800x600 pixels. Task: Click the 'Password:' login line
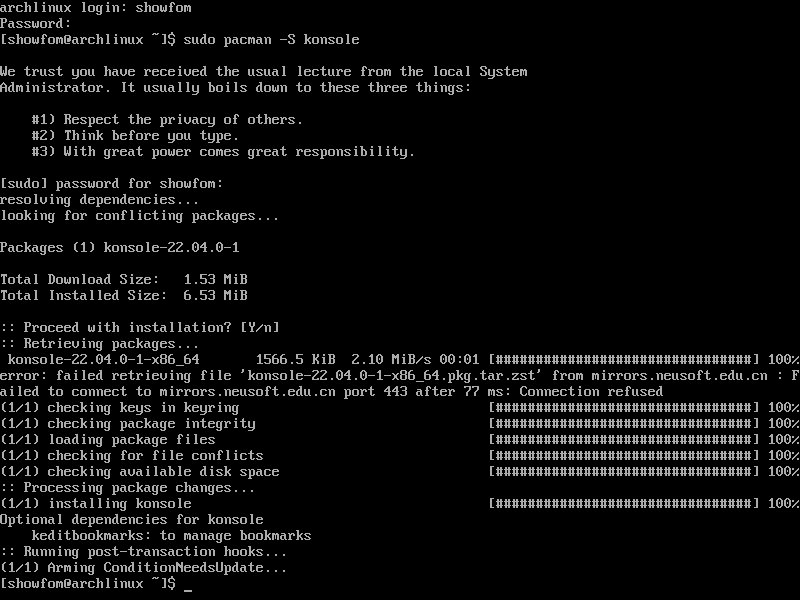tap(36, 24)
